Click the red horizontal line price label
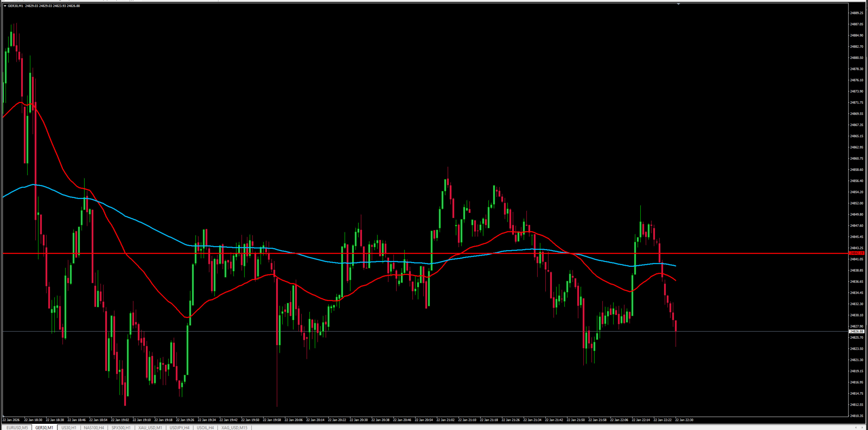Viewport: 868px width, 430px height. point(856,253)
